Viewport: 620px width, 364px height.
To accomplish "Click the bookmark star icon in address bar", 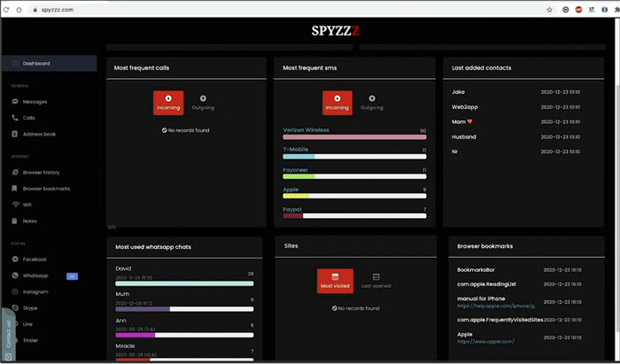I will point(549,10).
